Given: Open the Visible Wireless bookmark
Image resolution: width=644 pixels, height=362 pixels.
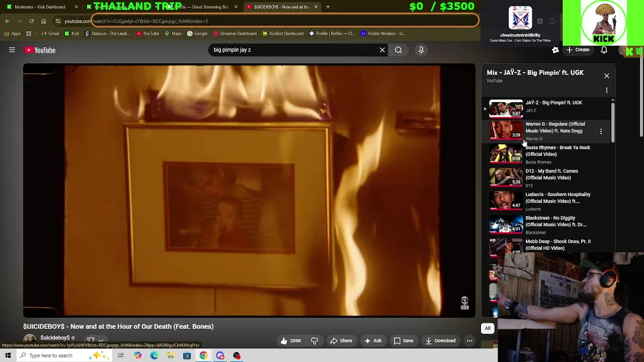Looking at the screenshot, I should click(383, 34).
